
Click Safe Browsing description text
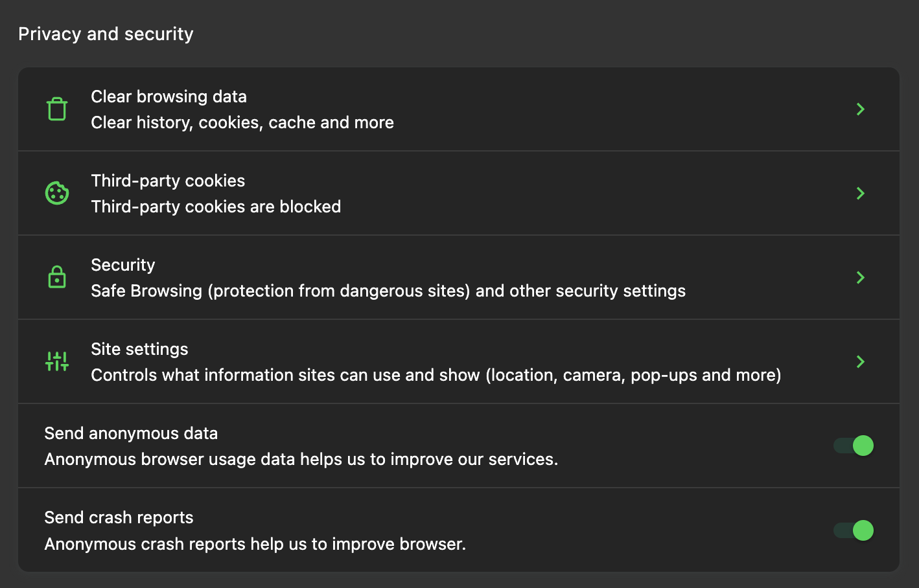tap(388, 291)
